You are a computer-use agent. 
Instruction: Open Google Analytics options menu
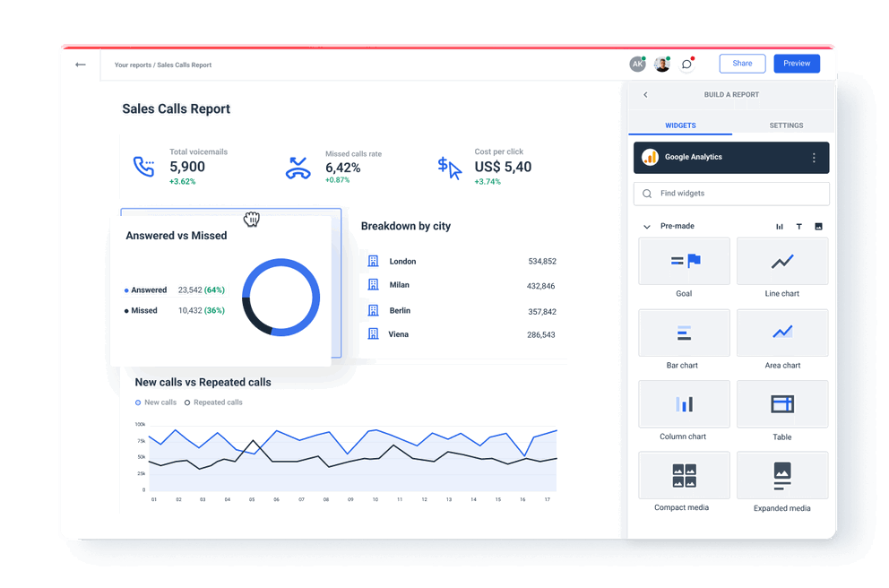[815, 157]
